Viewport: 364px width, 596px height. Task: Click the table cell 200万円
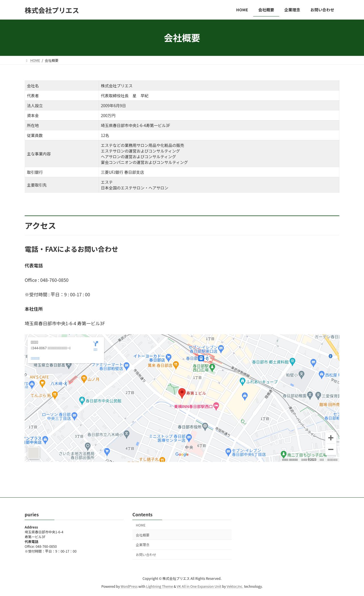pyautogui.click(x=219, y=115)
